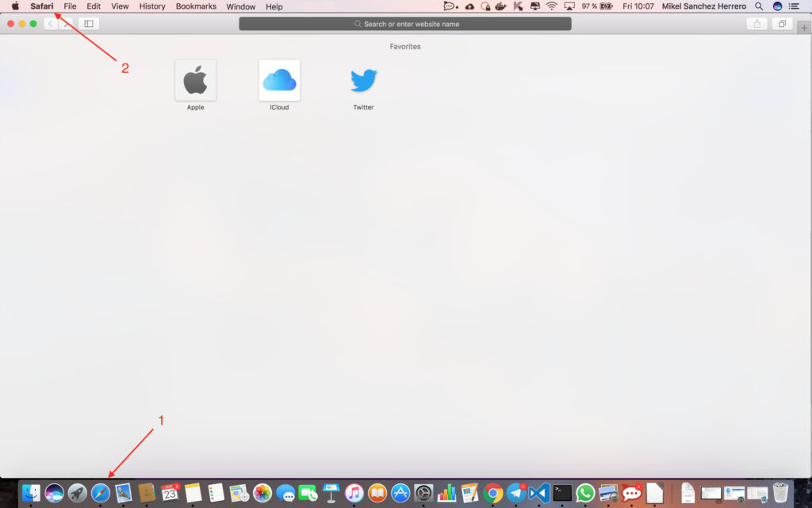Open the Apple favorite site

click(195, 81)
